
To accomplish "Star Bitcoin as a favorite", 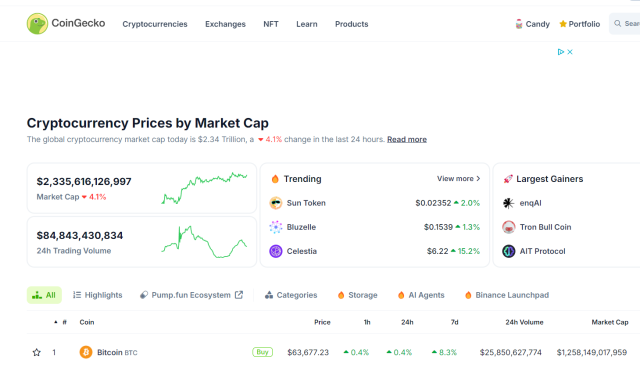I will coord(36,352).
